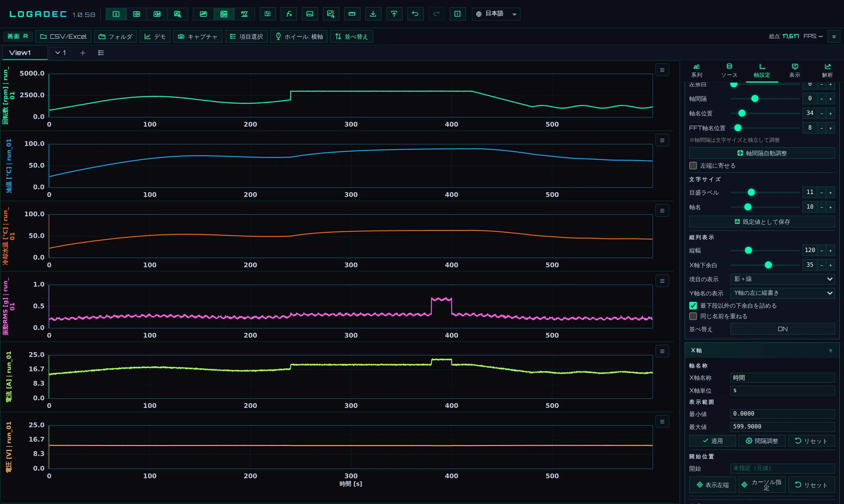Enable the 同じ名前を重ねる checkbox
The image size is (844, 504).
(693, 316)
